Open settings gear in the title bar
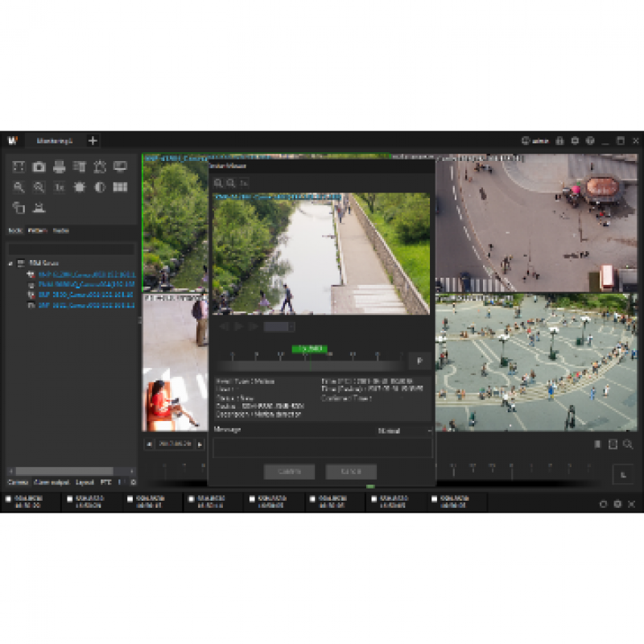 click(575, 141)
